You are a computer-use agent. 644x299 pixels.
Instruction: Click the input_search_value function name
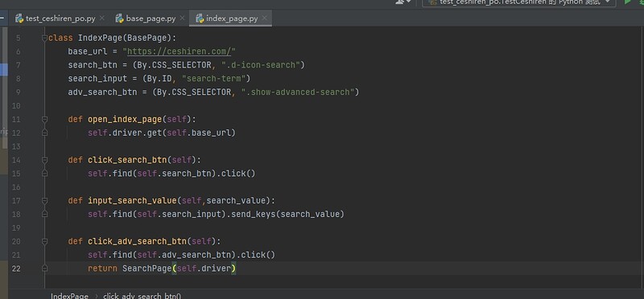click(132, 201)
